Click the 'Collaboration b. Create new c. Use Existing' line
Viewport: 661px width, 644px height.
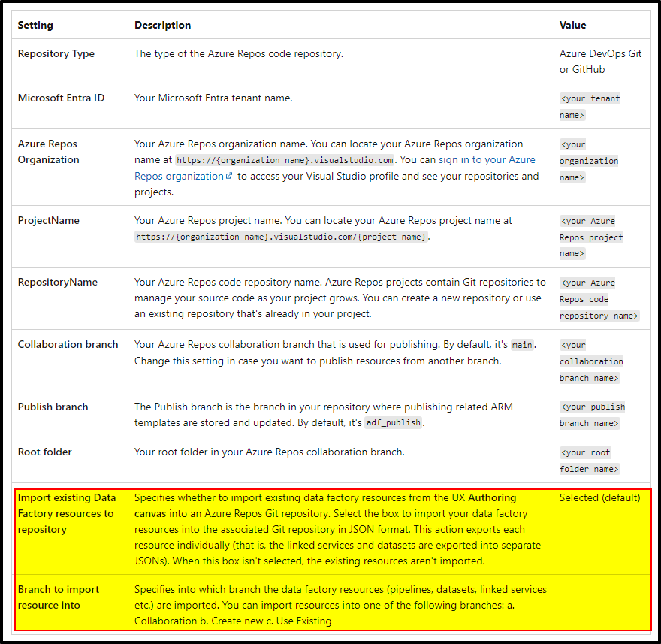(233, 621)
